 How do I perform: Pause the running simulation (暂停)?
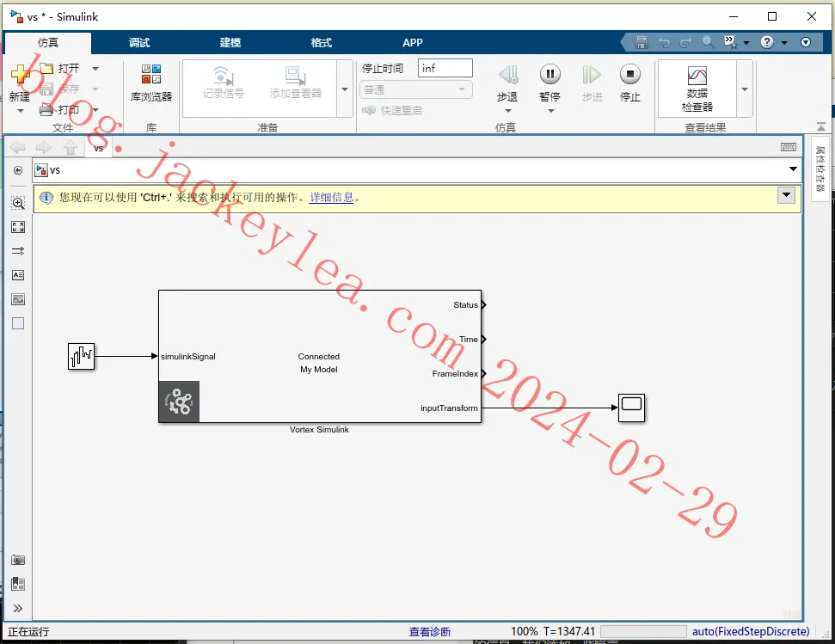pos(550,83)
